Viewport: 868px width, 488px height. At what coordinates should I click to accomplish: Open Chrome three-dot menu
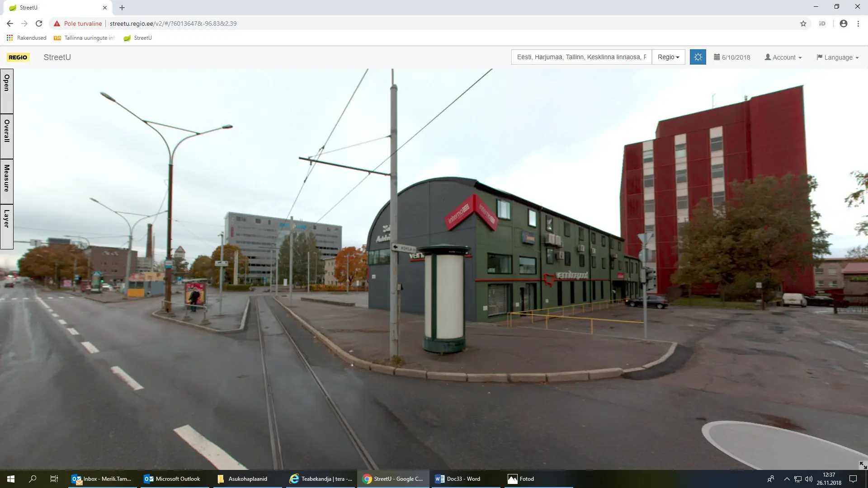click(x=858, y=23)
